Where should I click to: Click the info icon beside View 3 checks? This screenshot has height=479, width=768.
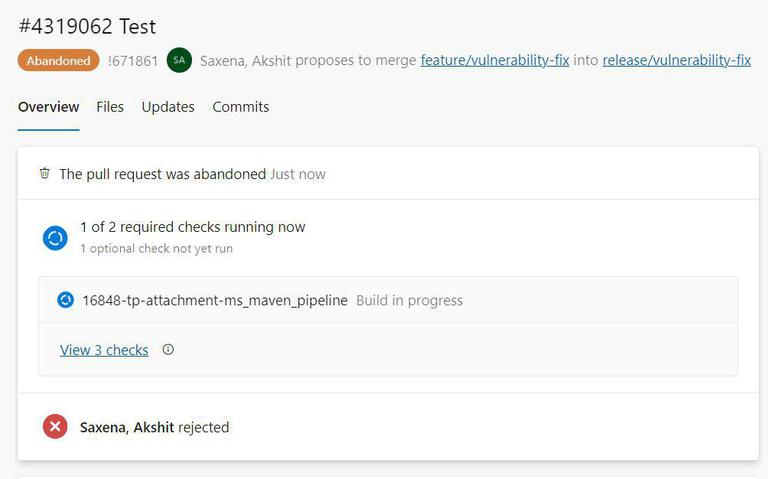[x=168, y=350]
